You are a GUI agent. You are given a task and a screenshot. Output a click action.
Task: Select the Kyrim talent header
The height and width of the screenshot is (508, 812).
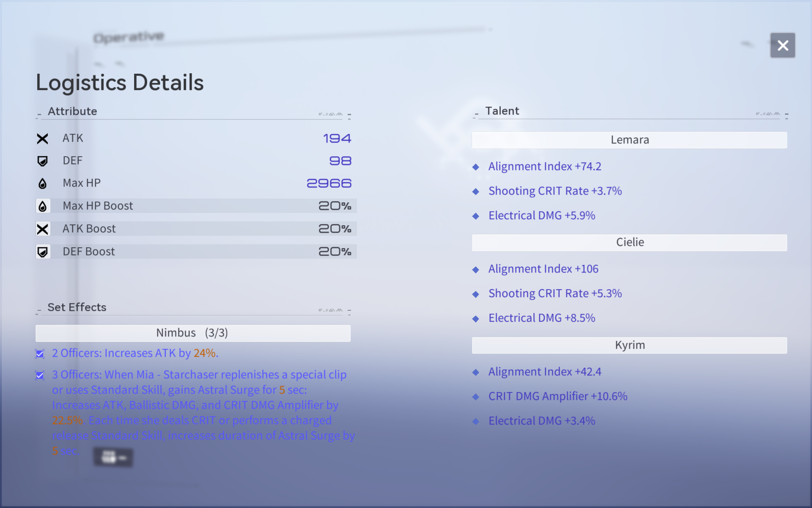tap(629, 345)
